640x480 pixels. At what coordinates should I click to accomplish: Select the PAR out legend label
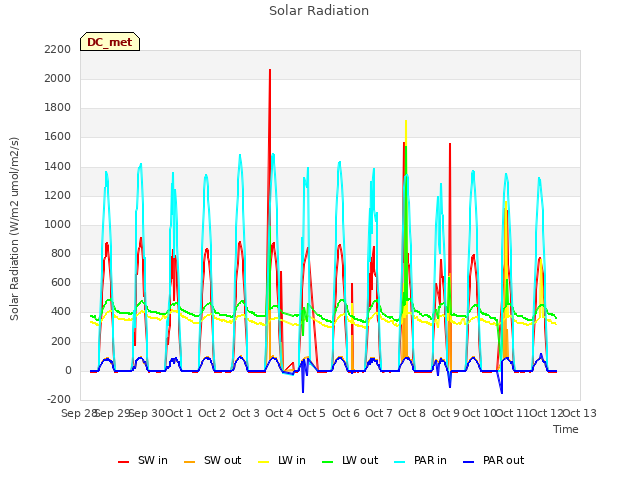503,460
